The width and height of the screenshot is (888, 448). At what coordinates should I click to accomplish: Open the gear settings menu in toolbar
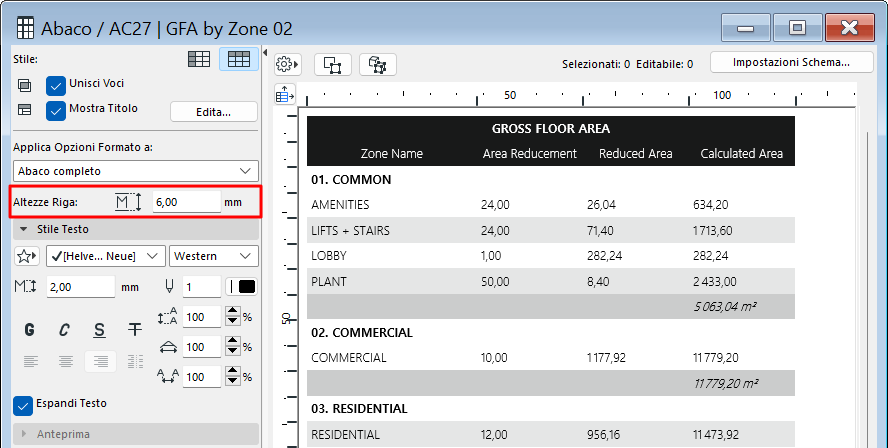click(x=287, y=64)
